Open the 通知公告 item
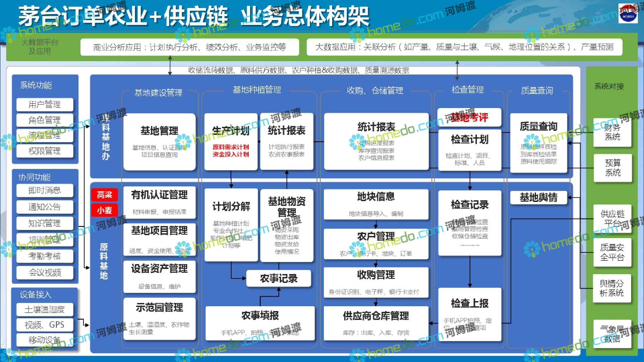The image size is (644, 362). tap(45, 207)
